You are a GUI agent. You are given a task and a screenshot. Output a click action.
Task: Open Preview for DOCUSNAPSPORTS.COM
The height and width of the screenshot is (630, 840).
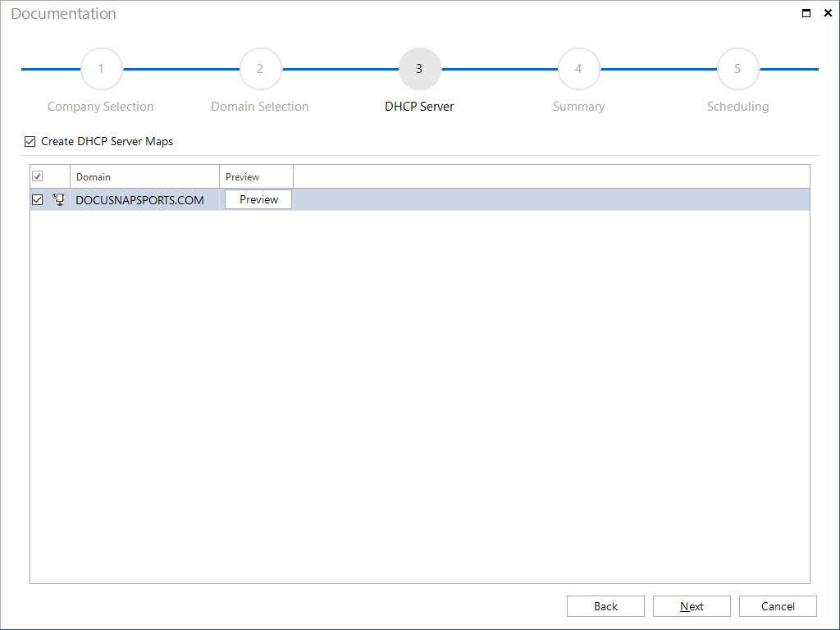[258, 199]
